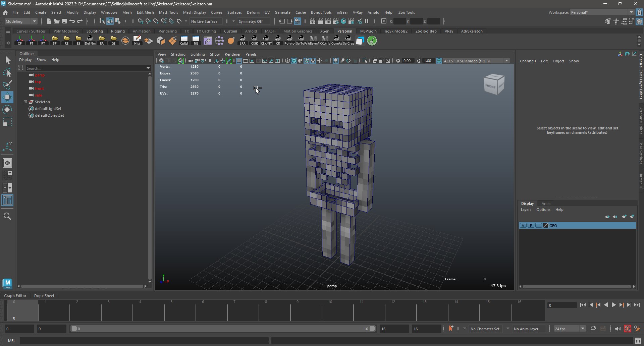
Task: Click the undo arrow icon
Action: (x=72, y=21)
